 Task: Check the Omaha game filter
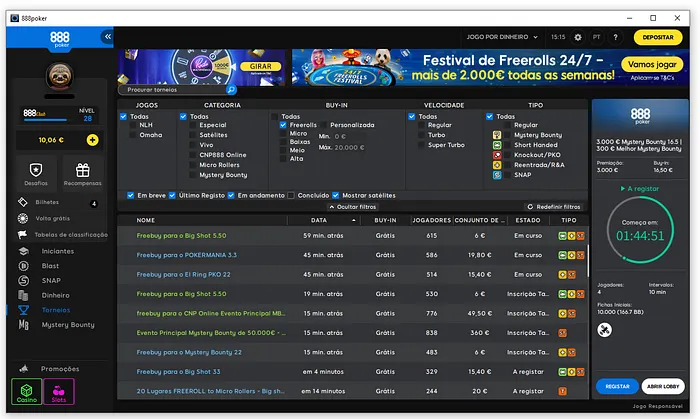[133, 135]
